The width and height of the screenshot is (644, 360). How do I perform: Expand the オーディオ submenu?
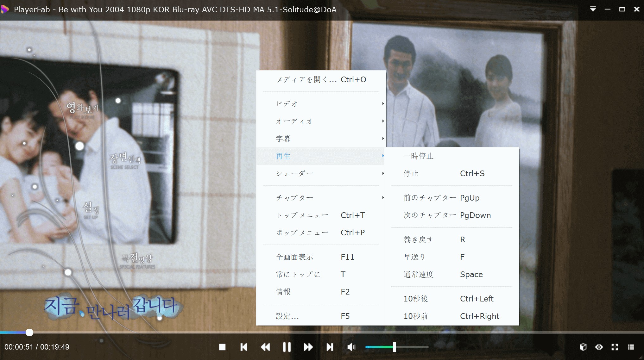coord(321,121)
